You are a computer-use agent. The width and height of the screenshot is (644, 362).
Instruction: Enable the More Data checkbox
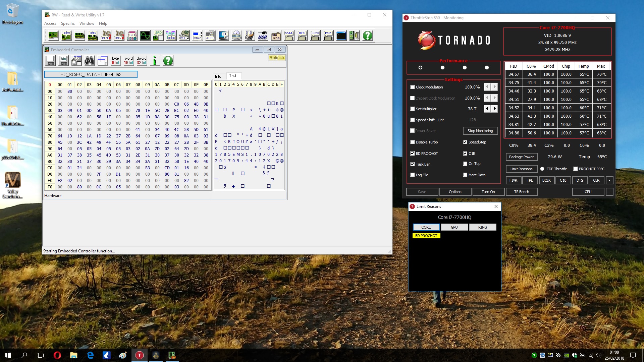(x=465, y=175)
